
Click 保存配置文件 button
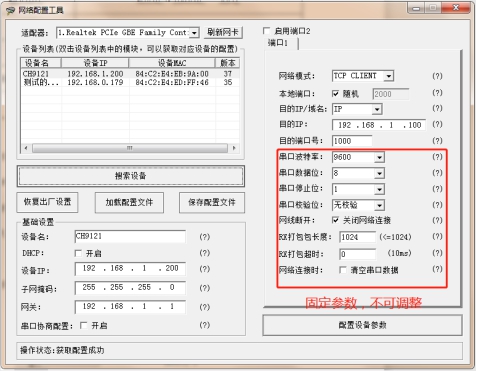tap(212, 202)
